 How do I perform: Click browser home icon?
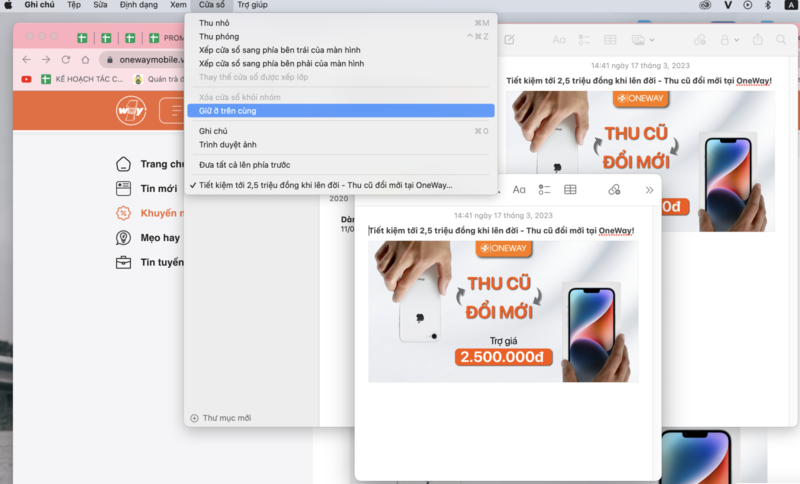click(85, 60)
